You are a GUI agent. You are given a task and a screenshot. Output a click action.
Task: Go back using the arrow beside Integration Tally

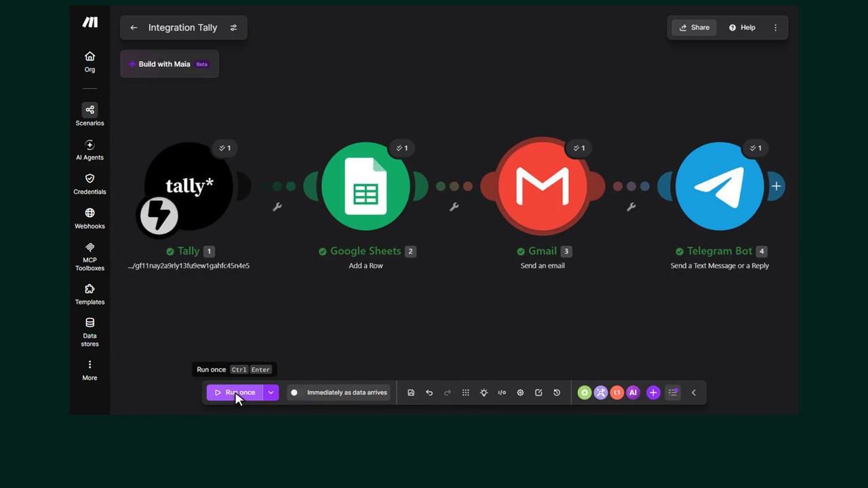pos(134,28)
